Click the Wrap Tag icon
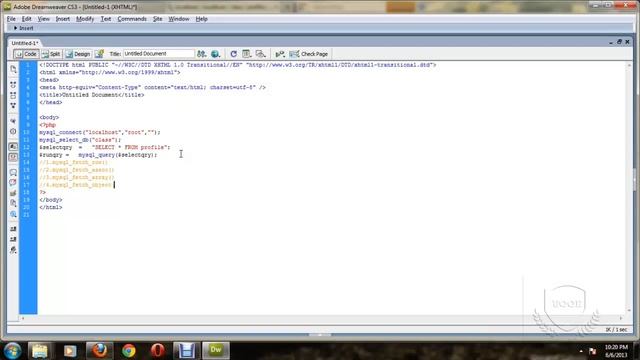 coord(13,193)
